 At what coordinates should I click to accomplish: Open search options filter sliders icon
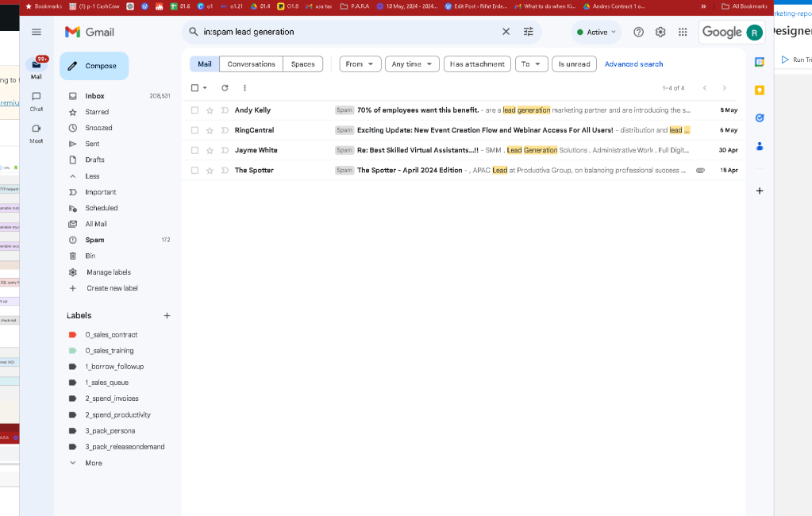(x=528, y=32)
